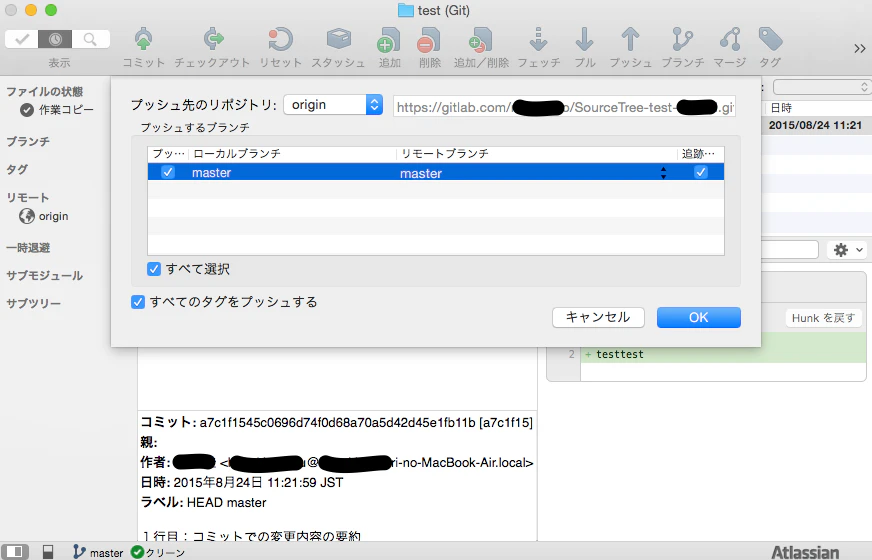This screenshot has width=872, height=560.
Task: Open the Stash (スタッシュ) toolbar icon
Action: [x=338, y=40]
